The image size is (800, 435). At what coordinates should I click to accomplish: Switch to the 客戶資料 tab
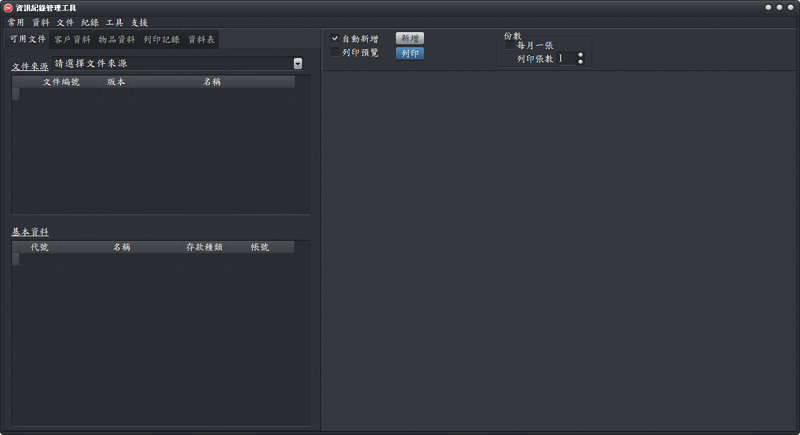pos(72,39)
